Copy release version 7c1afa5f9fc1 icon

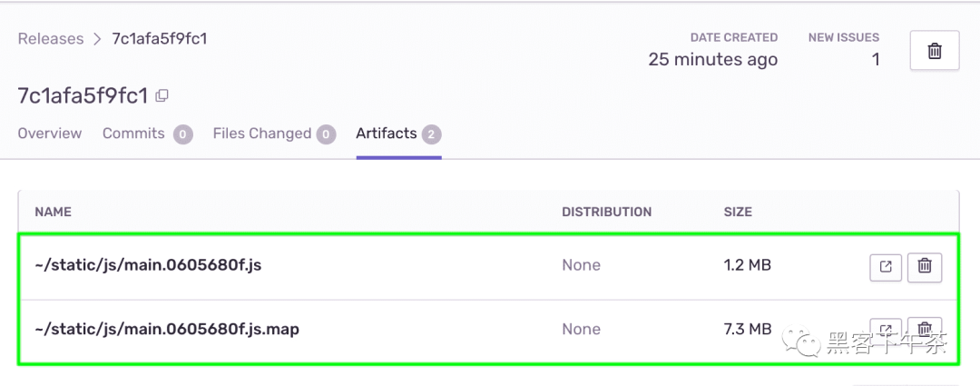162,95
